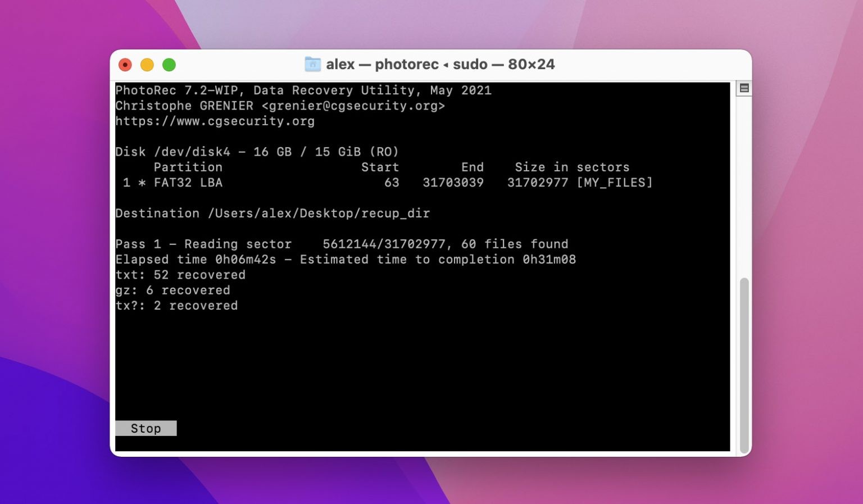
Task: Click the window title 'alex — photorec'
Action: tap(382, 65)
